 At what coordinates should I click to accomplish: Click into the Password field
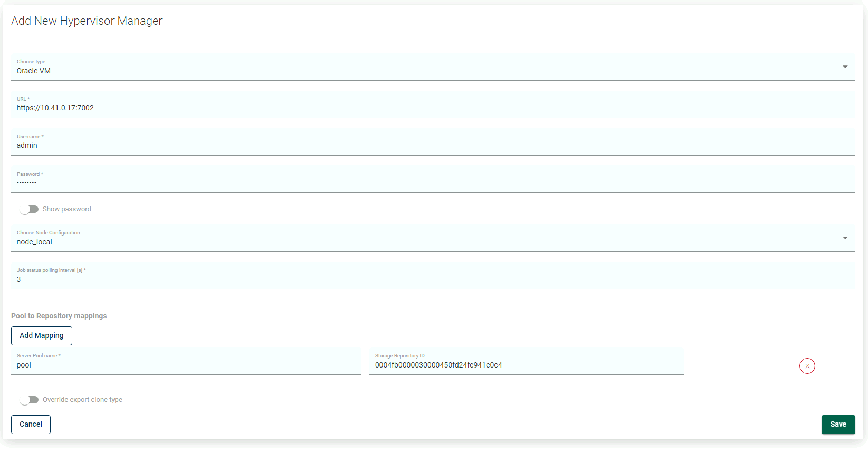[x=433, y=183]
